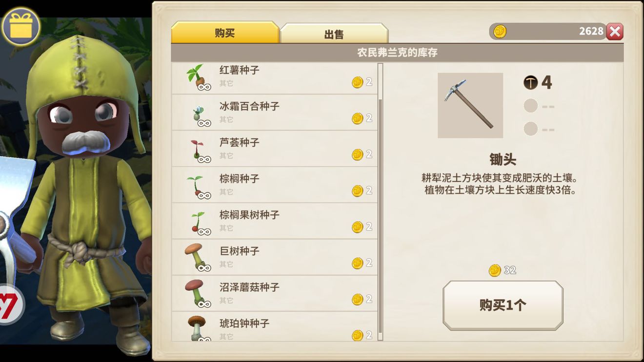Close the shop with the red X
Screen dimensions: 644x362
(x=615, y=32)
